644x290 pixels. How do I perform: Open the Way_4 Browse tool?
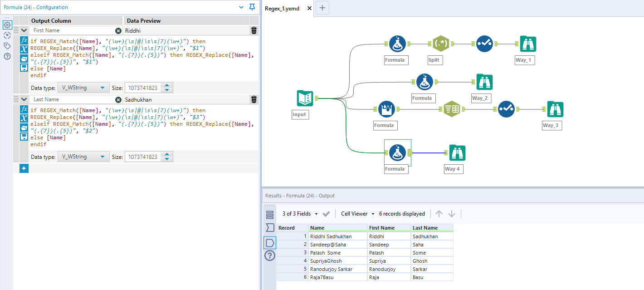pos(457,152)
